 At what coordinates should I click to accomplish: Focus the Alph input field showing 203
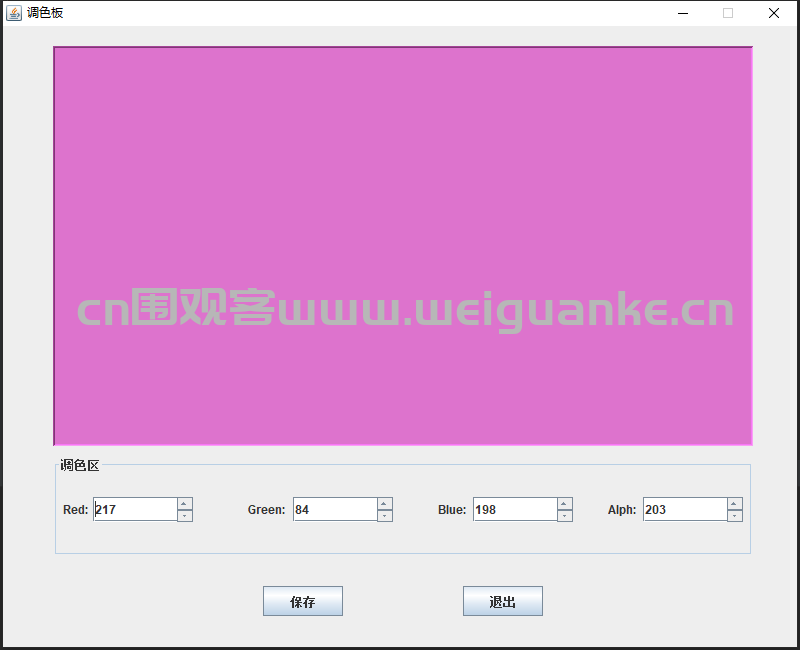pos(685,509)
